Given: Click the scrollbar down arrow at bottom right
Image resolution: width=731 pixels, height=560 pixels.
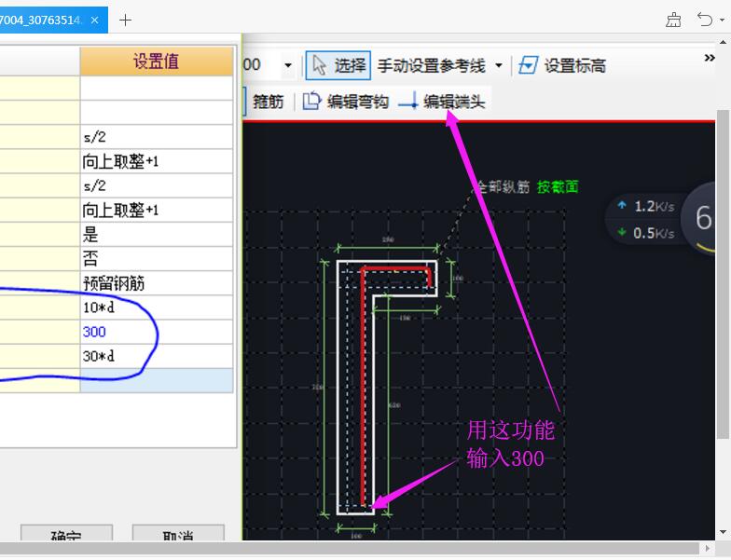Looking at the screenshot, I should pyautogui.click(x=724, y=532).
